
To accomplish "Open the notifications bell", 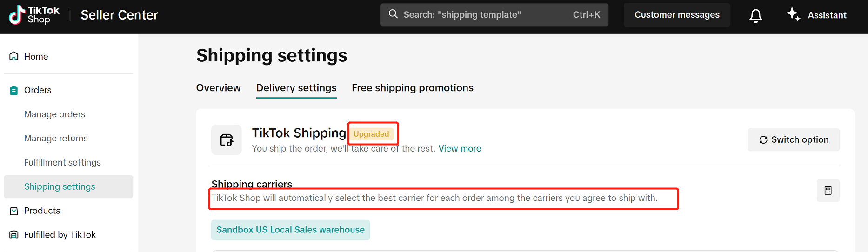I will click(x=756, y=15).
